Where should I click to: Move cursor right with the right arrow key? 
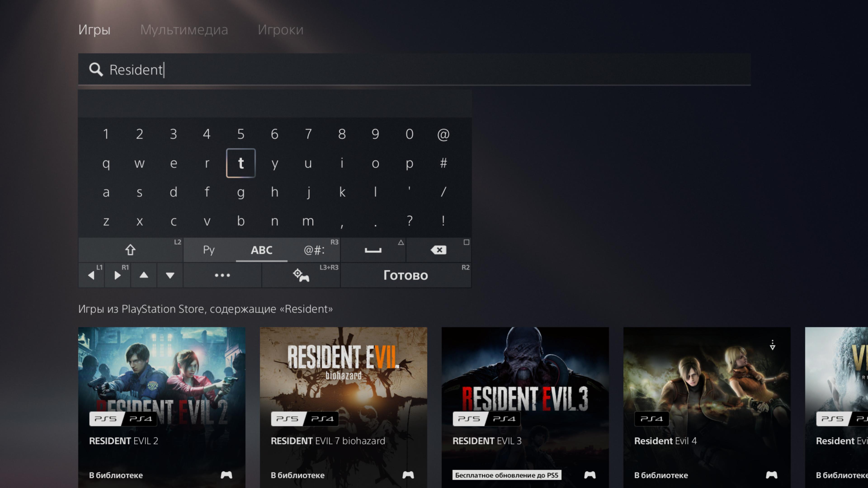point(117,275)
